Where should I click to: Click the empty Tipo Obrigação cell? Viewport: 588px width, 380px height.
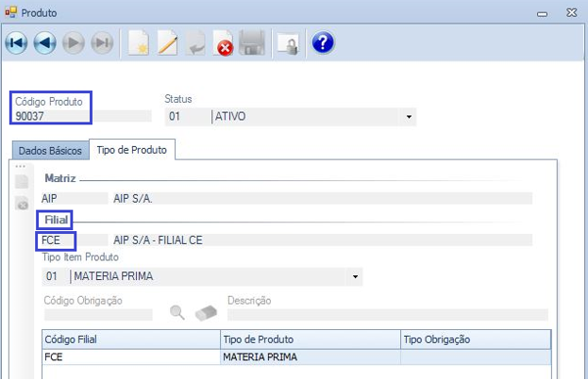(x=476, y=357)
